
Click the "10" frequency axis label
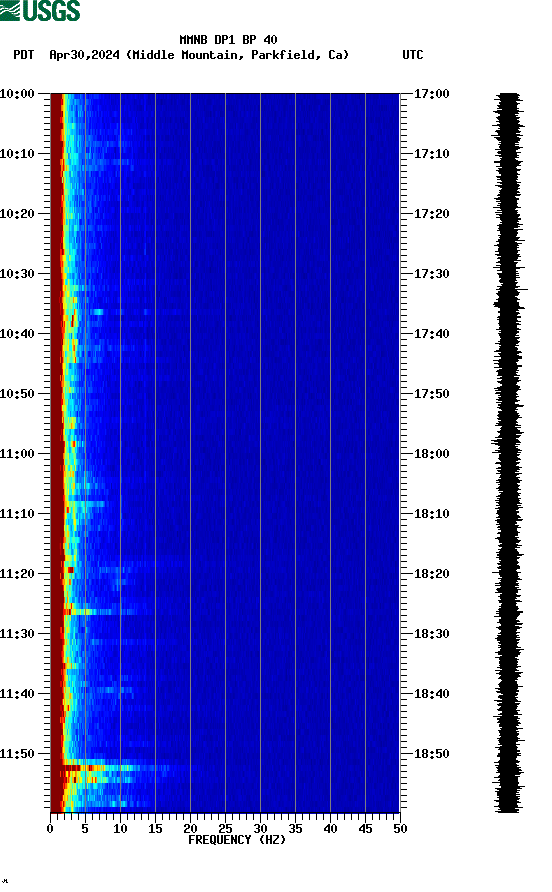coord(120,829)
